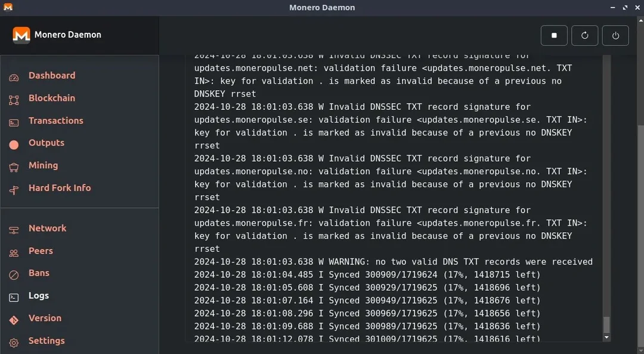644x354 pixels.
Task: Click the Monero icon in the title bar
Action: pyautogui.click(x=8, y=7)
